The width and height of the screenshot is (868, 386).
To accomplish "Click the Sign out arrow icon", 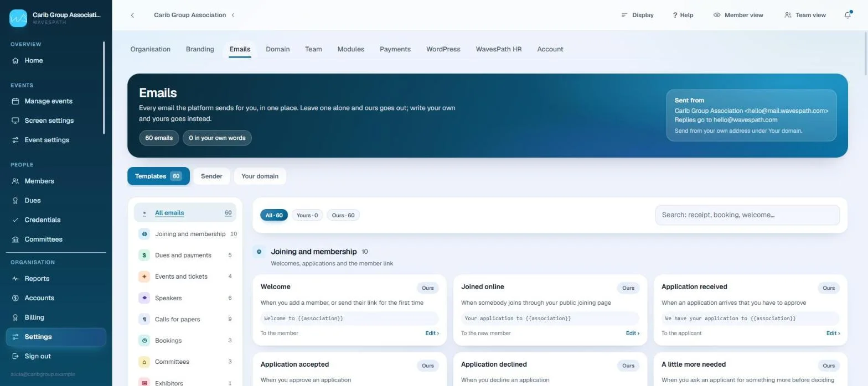I will click(15, 356).
